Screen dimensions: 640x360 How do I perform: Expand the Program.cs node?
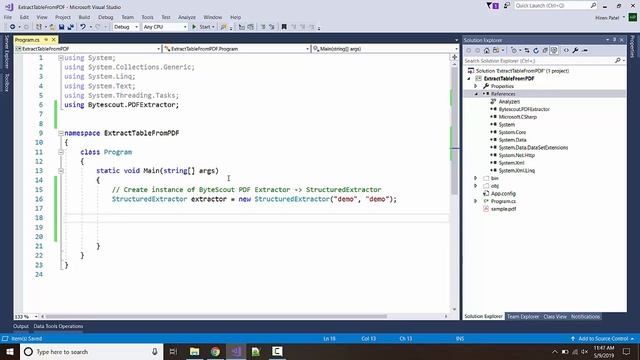pyautogui.click(x=476, y=201)
